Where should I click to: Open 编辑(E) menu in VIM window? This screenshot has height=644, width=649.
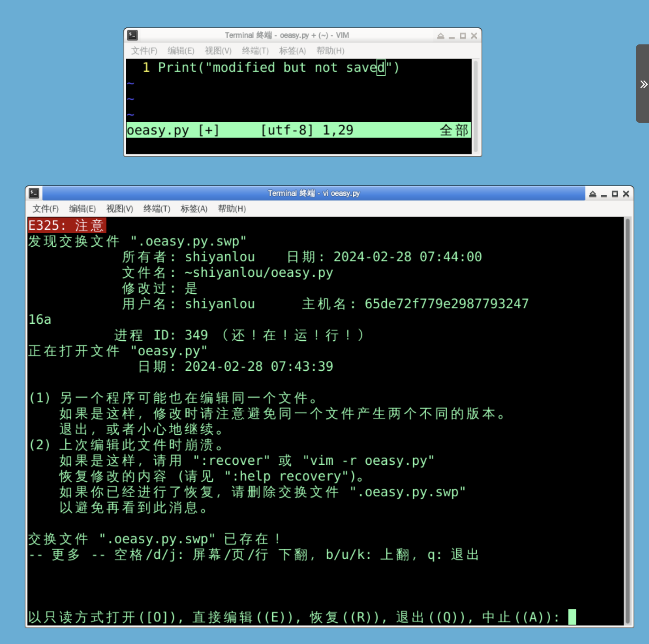point(181,51)
